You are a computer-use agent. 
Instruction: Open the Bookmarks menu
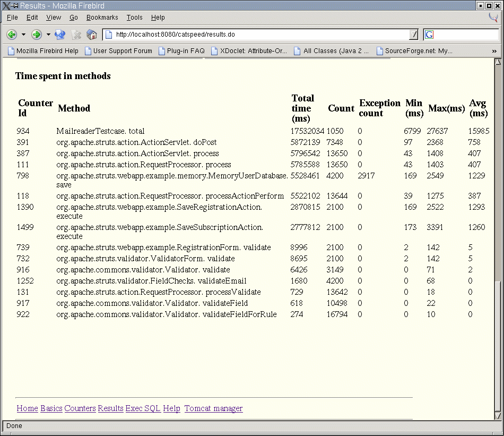(102, 18)
